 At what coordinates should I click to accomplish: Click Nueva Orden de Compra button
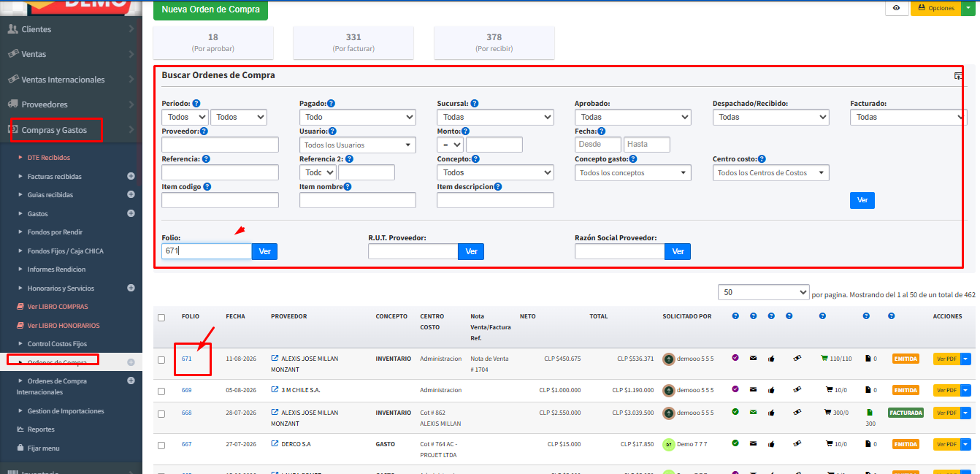210,10
